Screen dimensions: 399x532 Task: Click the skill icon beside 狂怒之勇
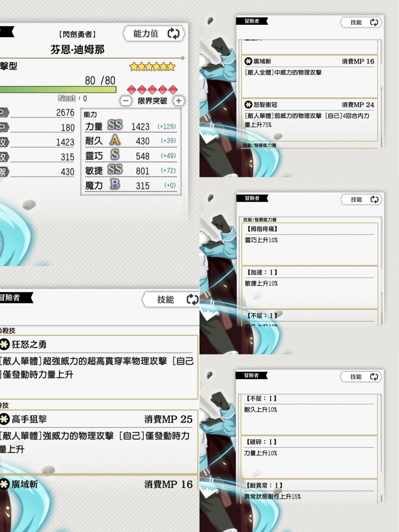point(4,344)
